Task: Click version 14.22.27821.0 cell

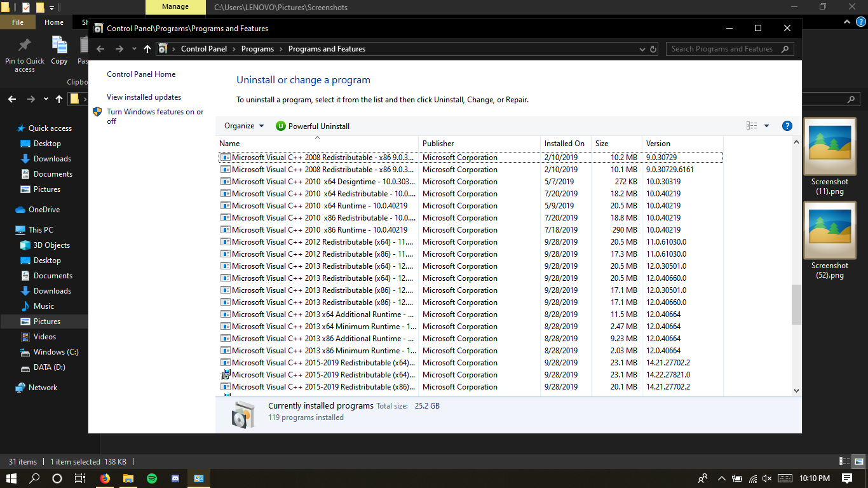Action: [x=668, y=375]
